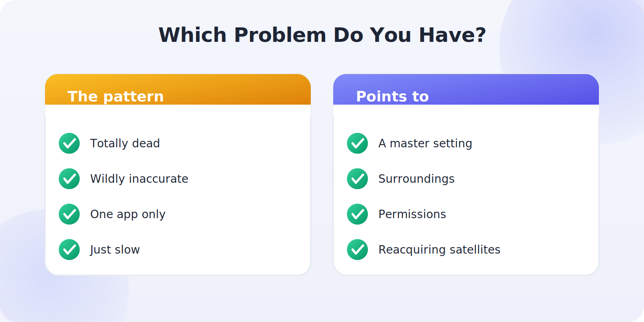Click the green check next to Just slow

69,250
